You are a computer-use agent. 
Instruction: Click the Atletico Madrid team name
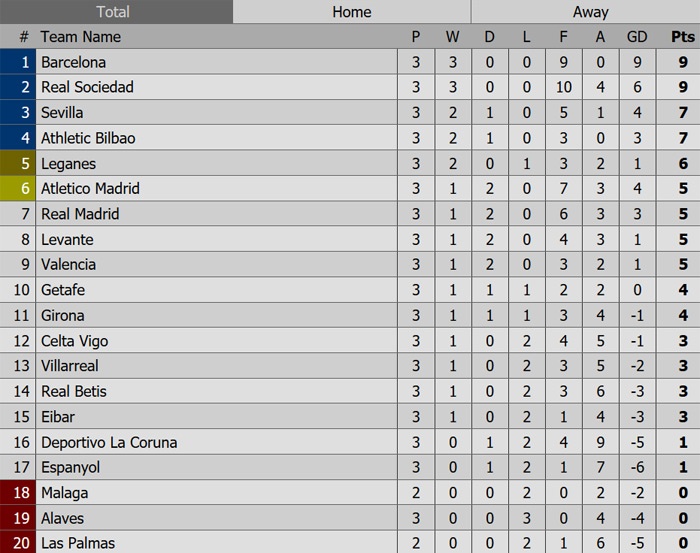point(90,188)
